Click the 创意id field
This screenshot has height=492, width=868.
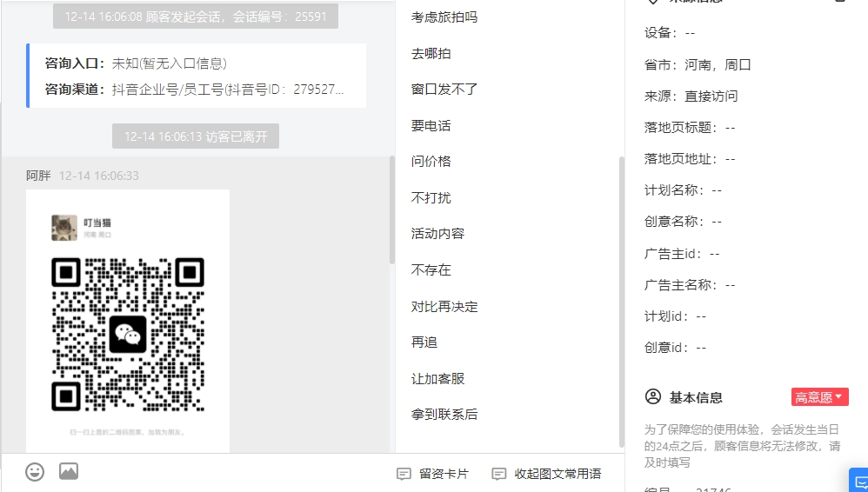coord(676,348)
